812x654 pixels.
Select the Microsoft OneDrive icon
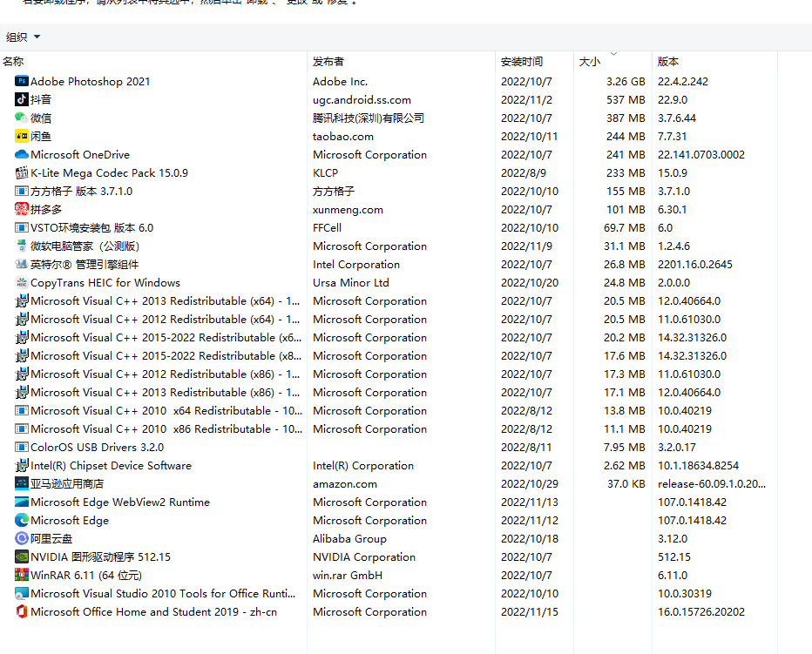tap(22, 154)
